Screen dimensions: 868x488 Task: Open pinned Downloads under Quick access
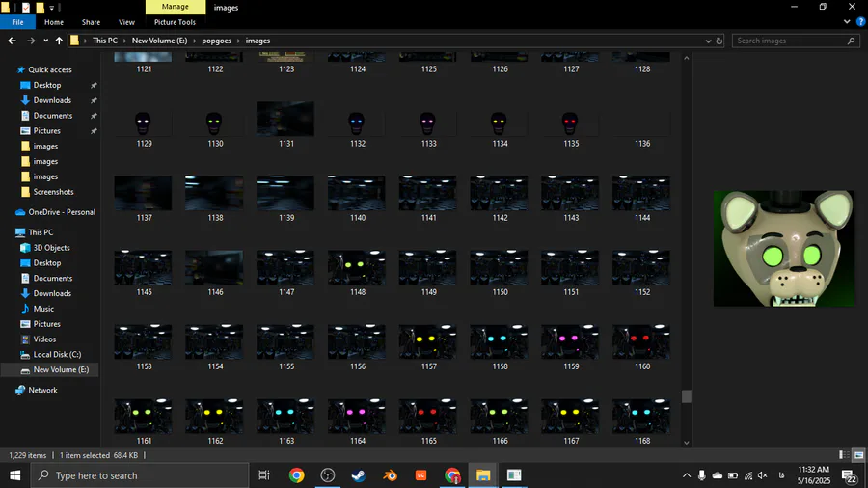point(52,100)
